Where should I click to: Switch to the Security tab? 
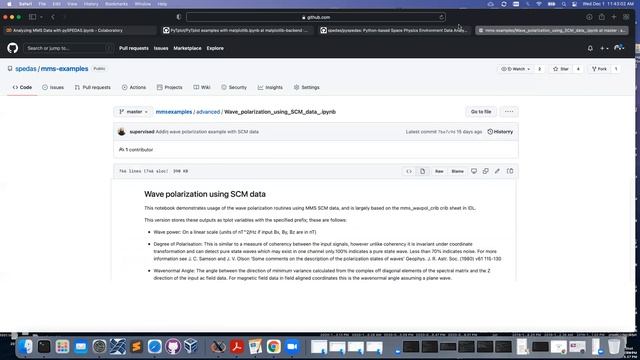coord(234,87)
